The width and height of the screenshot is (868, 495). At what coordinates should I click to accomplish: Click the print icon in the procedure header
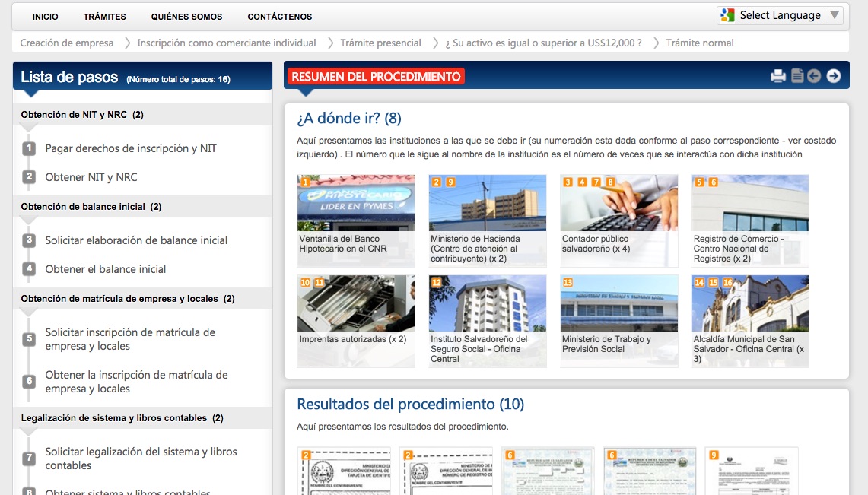click(777, 76)
